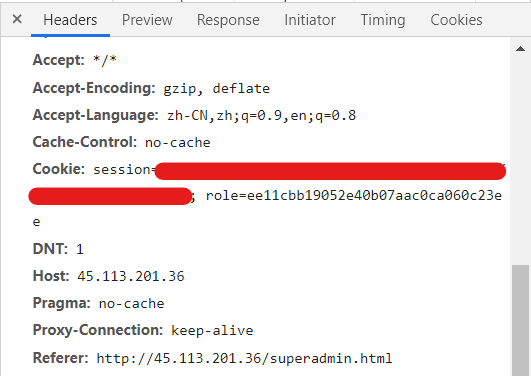Click the Accept-Encoding gzip, deflate value
This screenshot has height=376, width=531.
pyautogui.click(x=217, y=89)
